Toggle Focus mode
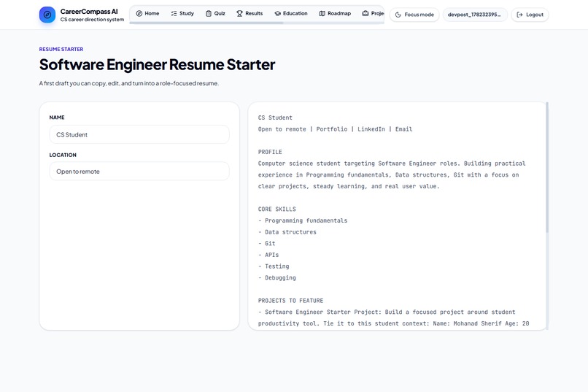Image resolution: width=588 pixels, height=392 pixels. [x=414, y=15]
